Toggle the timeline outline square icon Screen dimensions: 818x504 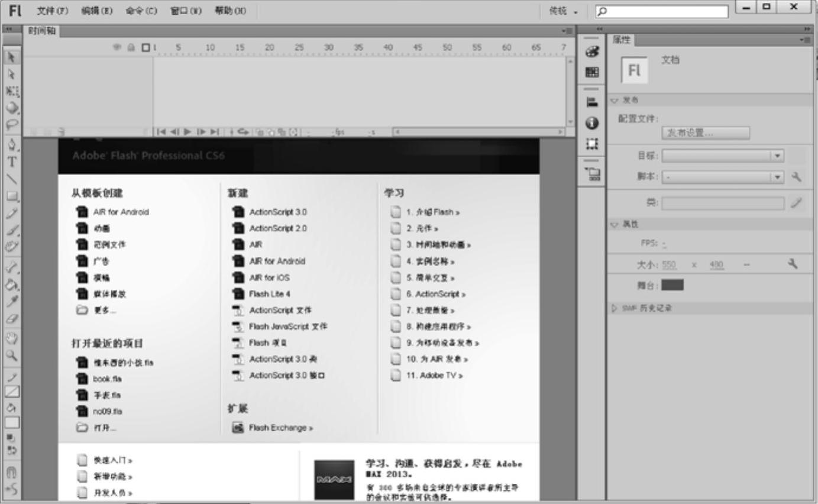pyautogui.click(x=146, y=48)
